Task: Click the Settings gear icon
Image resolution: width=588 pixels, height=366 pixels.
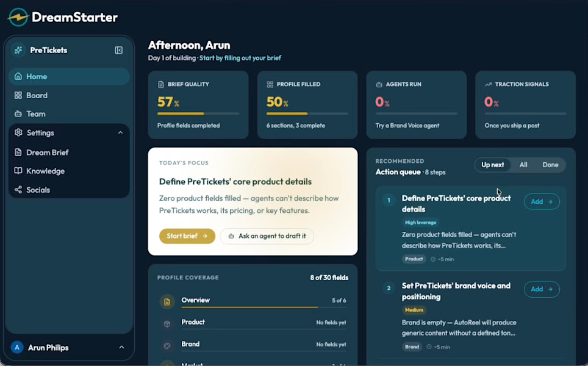Action: click(x=18, y=132)
